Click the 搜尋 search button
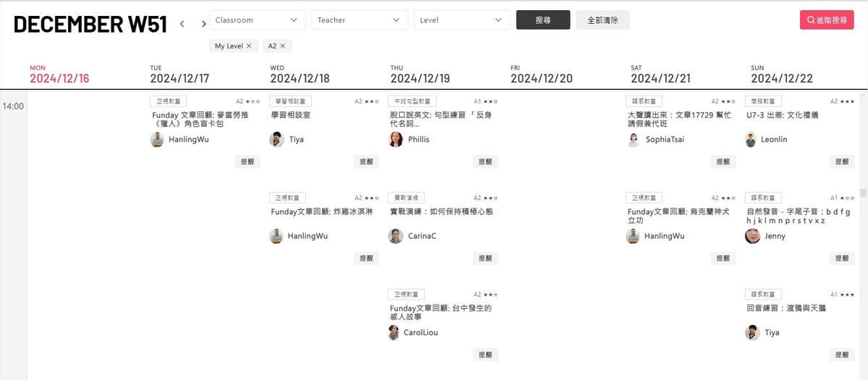868x380 pixels. [543, 20]
